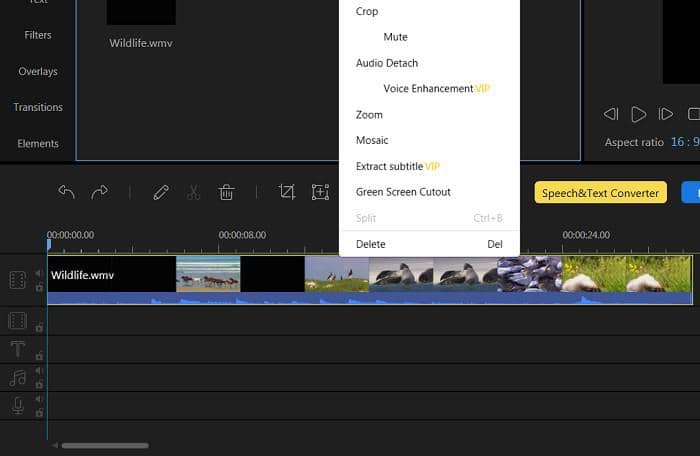Viewport: 700px width, 456px height.
Task: Change the 16:9 aspect ratio value
Action: (685, 142)
